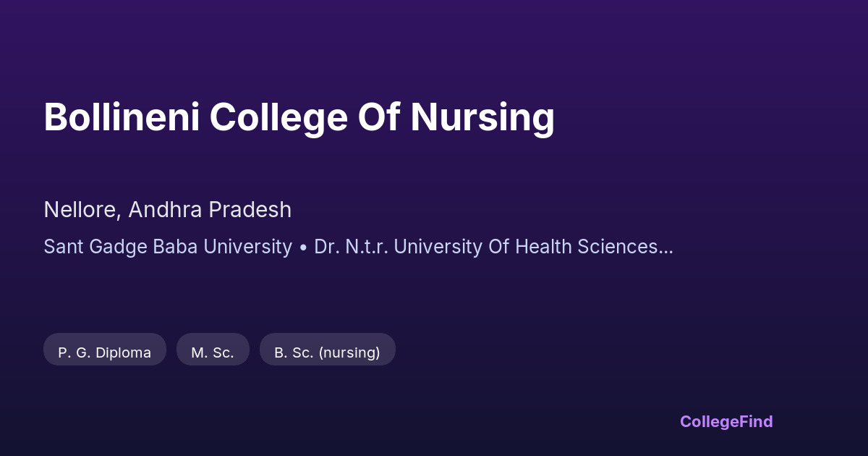Click the word "College" in the heading
Viewport: 868px width, 456px height.
(278, 117)
